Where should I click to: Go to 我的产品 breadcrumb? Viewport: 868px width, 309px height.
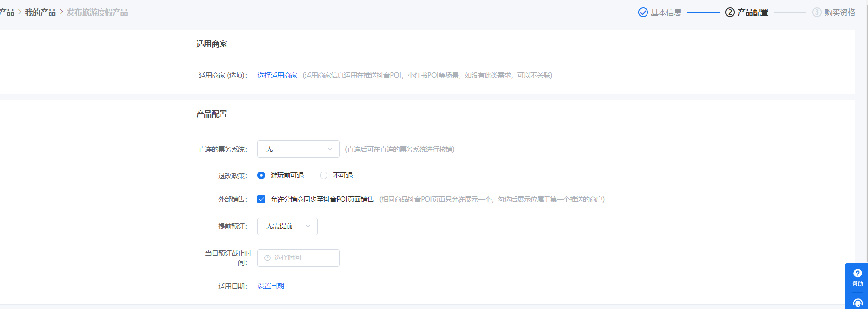pos(40,12)
